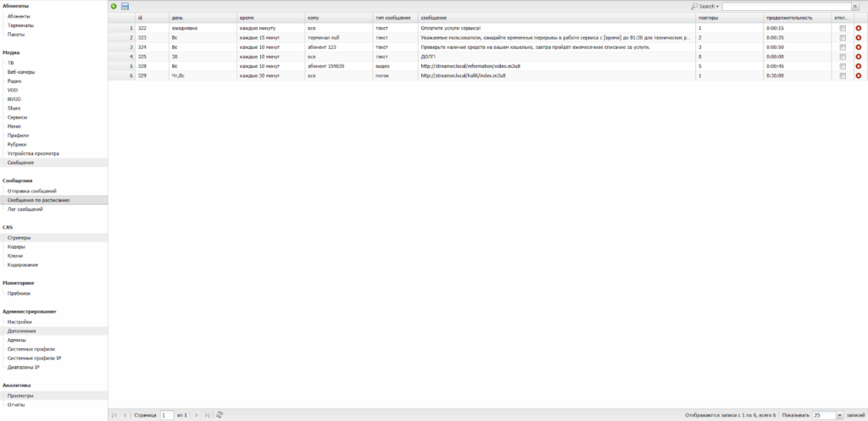Open 'Лог сообщений' in the sidebar
This screenshot has height=421, width=868.
click(x=25, y=209)
